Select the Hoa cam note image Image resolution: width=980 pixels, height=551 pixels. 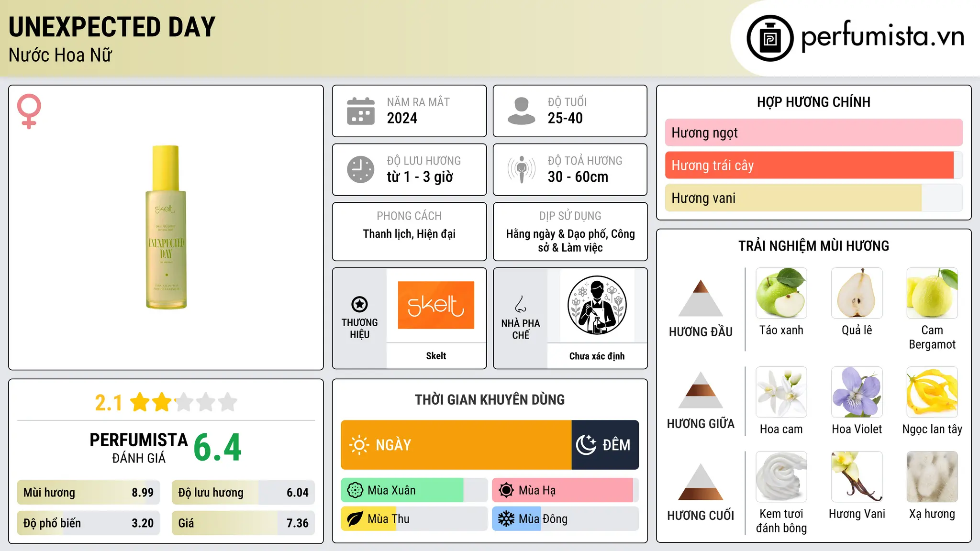pyautogui.click(x=781, y=392)
